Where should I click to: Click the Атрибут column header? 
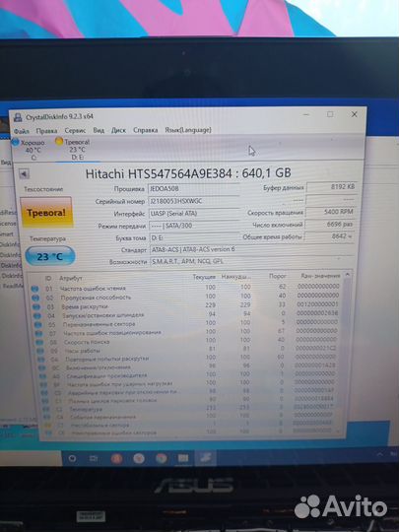point(71,278)
